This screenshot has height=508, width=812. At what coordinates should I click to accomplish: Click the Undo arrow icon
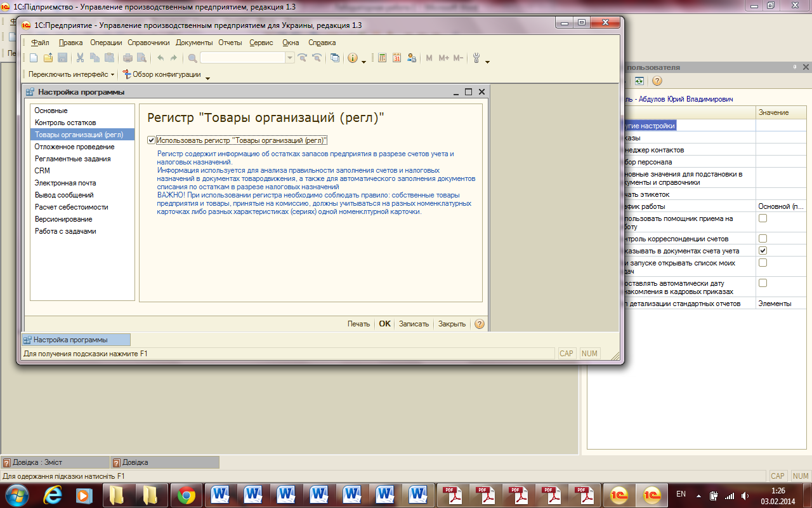pyautogui.click(x=160, y=58)
